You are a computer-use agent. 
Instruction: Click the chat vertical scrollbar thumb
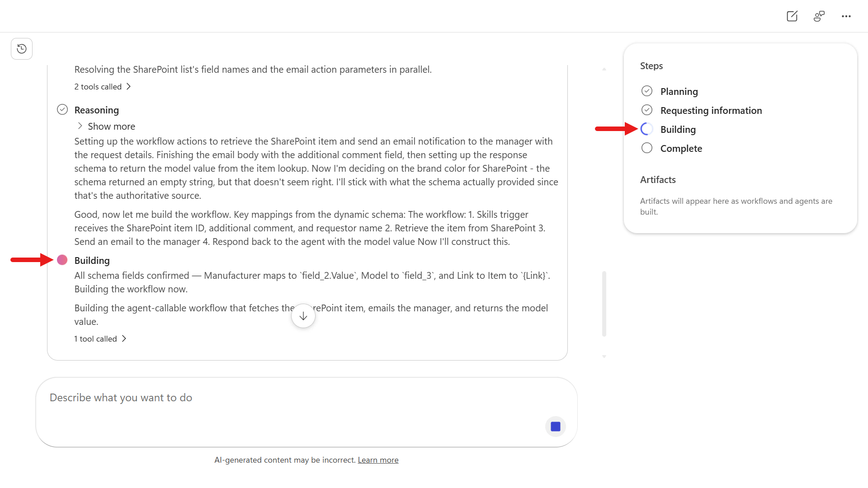(604, 304)
